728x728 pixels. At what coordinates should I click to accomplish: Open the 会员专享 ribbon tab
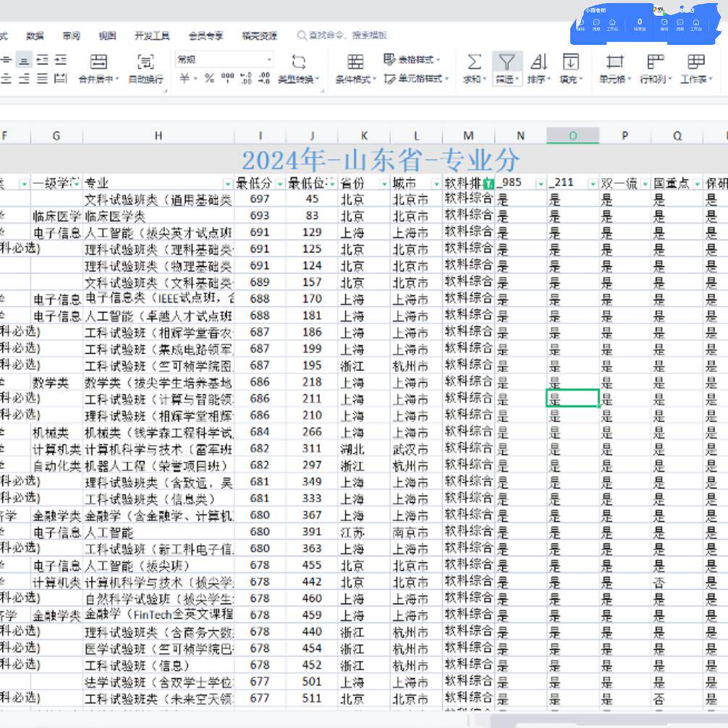pos(206,35)
